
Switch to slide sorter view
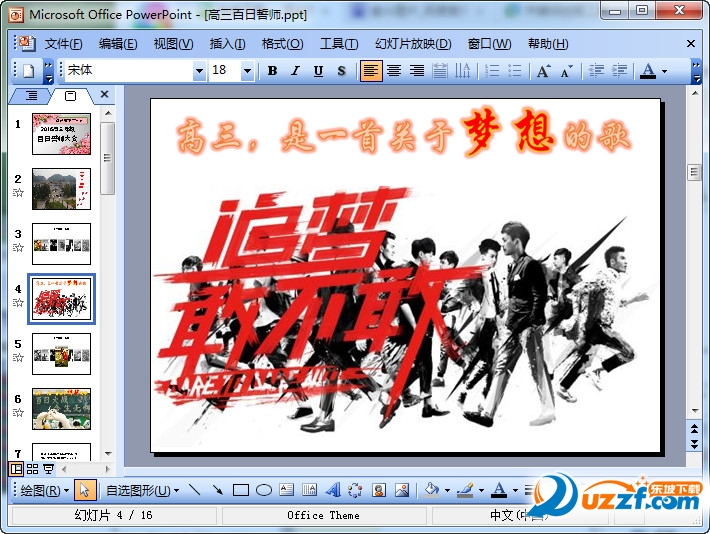coord(32,468)
